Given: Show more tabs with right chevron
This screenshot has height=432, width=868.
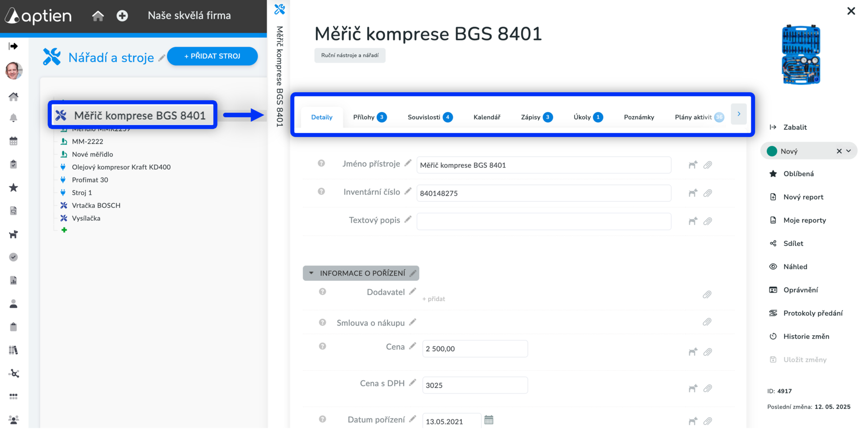Looking at the screenshot, I should [739, 114].
